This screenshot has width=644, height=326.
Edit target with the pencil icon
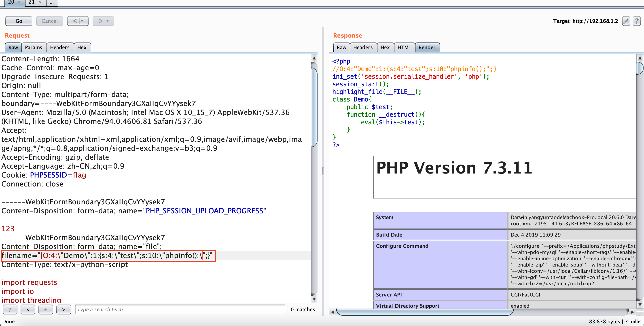(626, 21)
